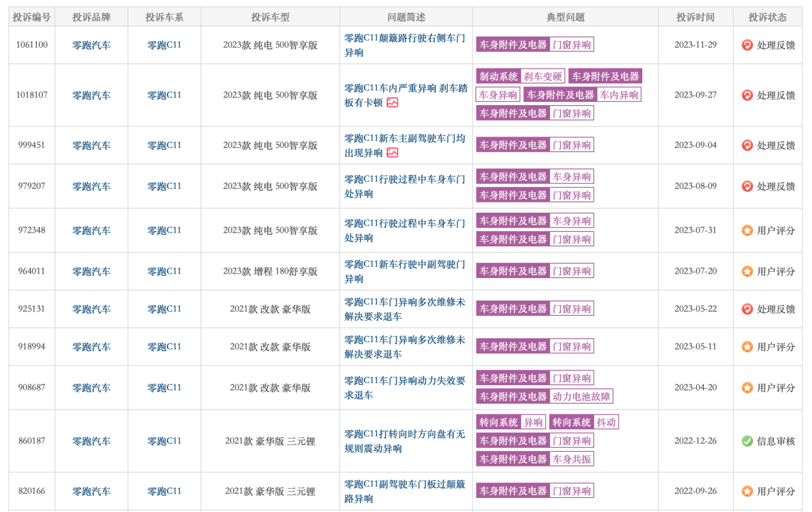812x512 pixels.
Task: Click 用户评分 status text in row 918994
Action: coord(776,347)
